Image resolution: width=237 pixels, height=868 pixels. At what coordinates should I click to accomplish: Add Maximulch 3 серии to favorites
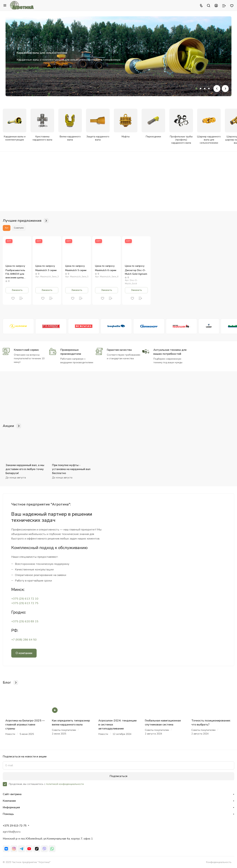tap(43, 298)
